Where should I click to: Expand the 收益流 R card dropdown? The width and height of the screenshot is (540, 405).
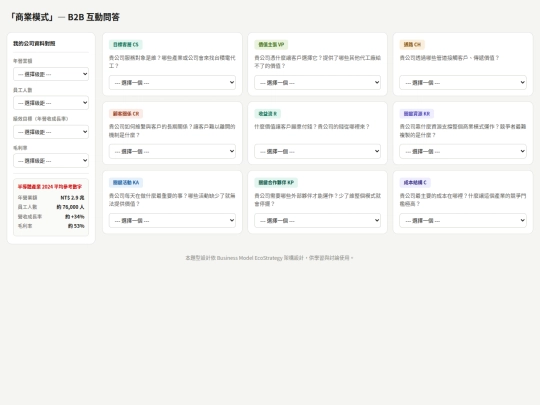point(318,152)
